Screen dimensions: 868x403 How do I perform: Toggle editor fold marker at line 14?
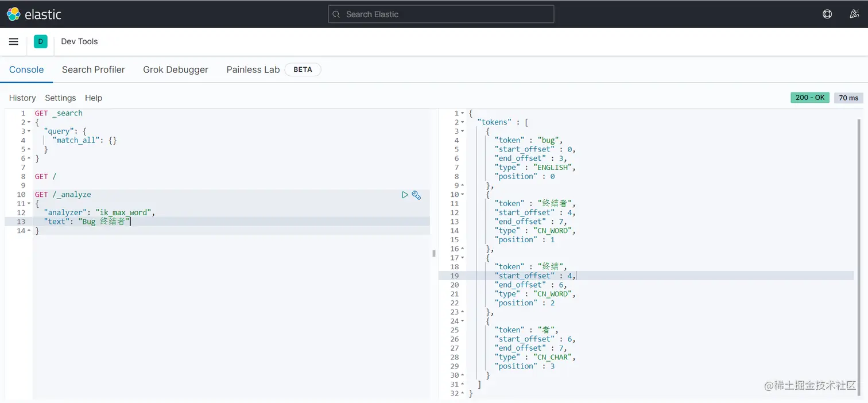[29, 231]
